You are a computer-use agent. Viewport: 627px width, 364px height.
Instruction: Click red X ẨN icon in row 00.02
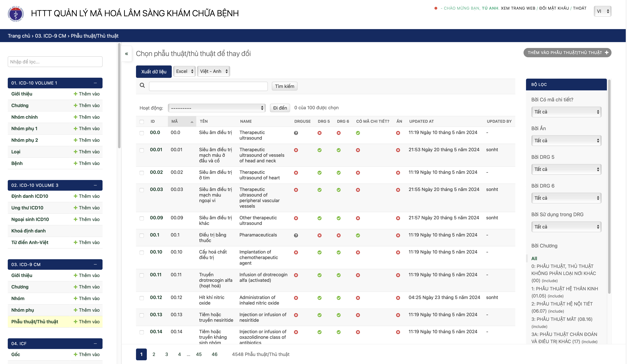point(398,173)
